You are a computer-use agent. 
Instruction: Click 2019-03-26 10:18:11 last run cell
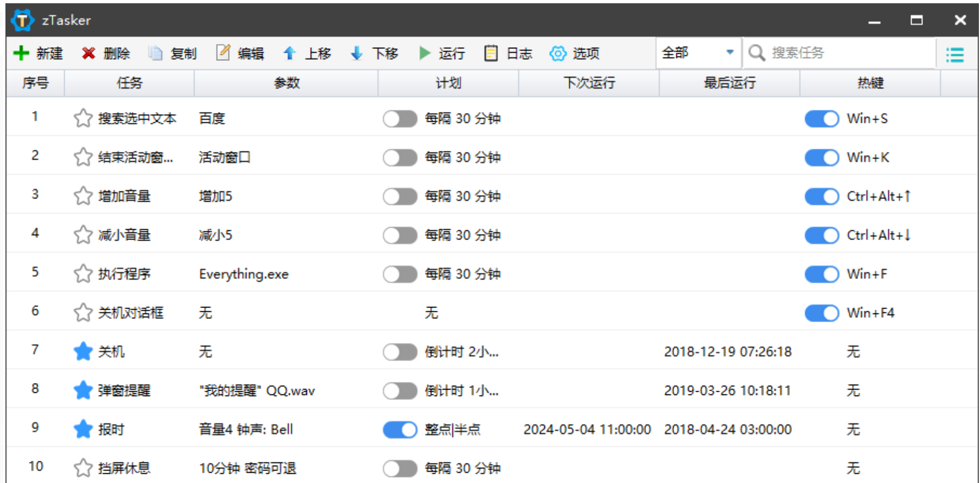click(x=728, y=391)
